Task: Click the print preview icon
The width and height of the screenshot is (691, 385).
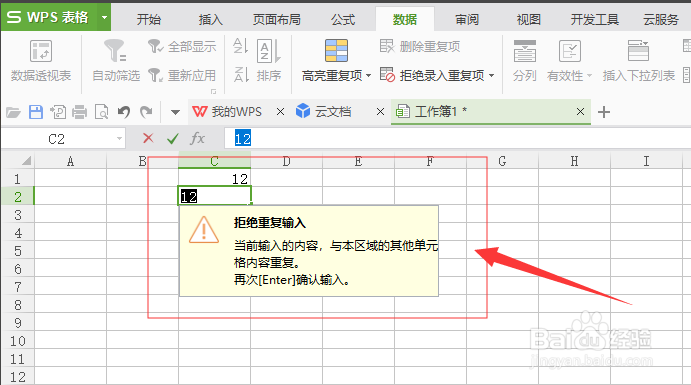Action: (102, 112)
